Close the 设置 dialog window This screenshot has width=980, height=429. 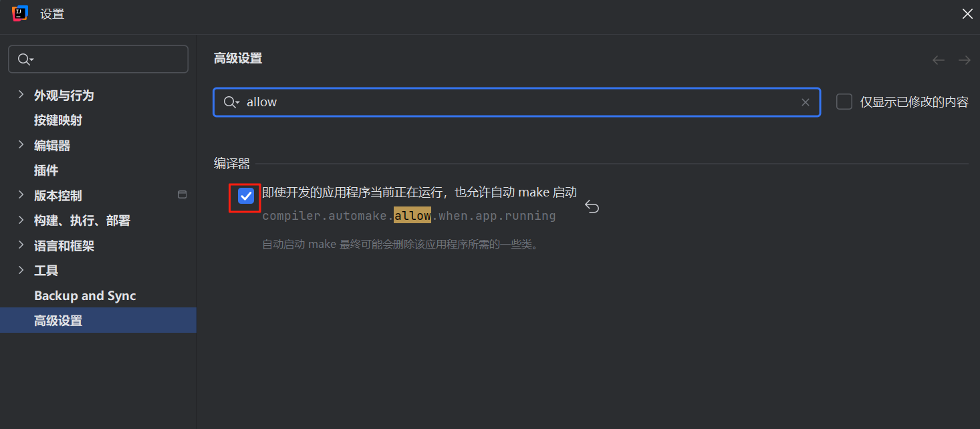click(967, 14)
